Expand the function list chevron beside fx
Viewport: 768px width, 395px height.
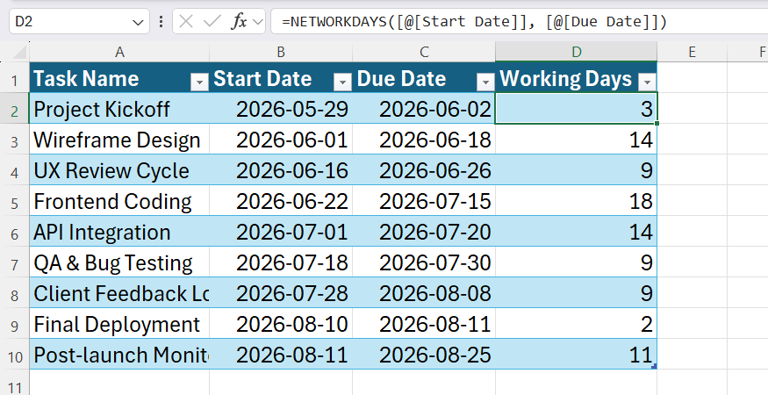tap(258, 22)
